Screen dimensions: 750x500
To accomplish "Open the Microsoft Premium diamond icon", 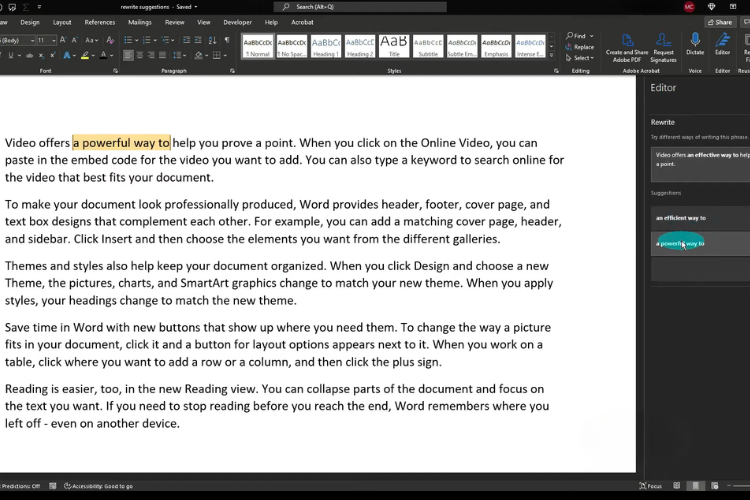I will coord(711,7).
